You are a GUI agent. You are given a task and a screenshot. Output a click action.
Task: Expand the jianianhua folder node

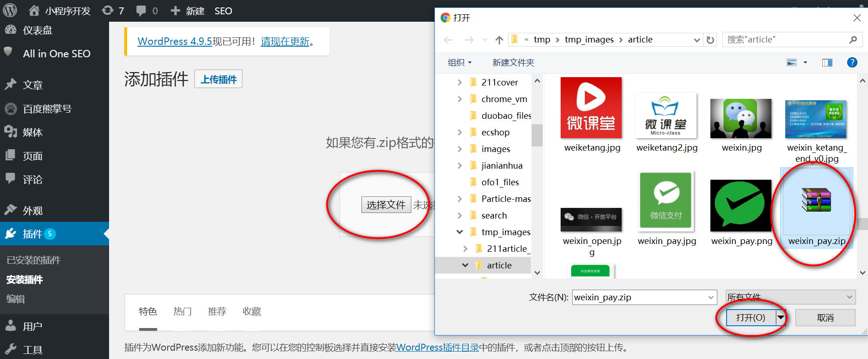click(459, 165)
